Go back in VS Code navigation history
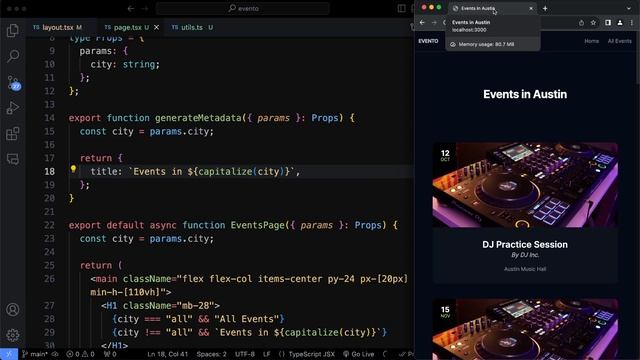 point(131,8)
